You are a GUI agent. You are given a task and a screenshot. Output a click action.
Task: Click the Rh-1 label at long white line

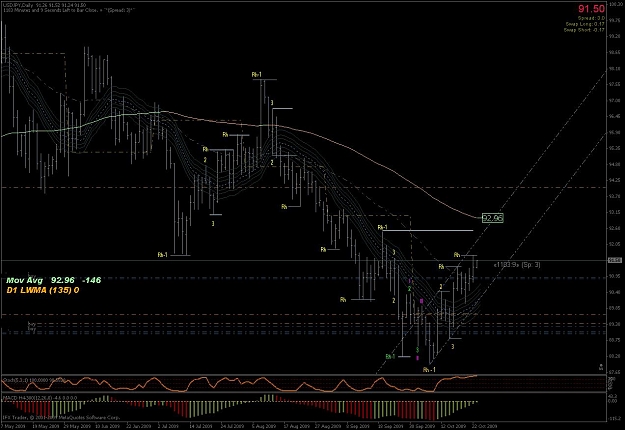(382, 228)
